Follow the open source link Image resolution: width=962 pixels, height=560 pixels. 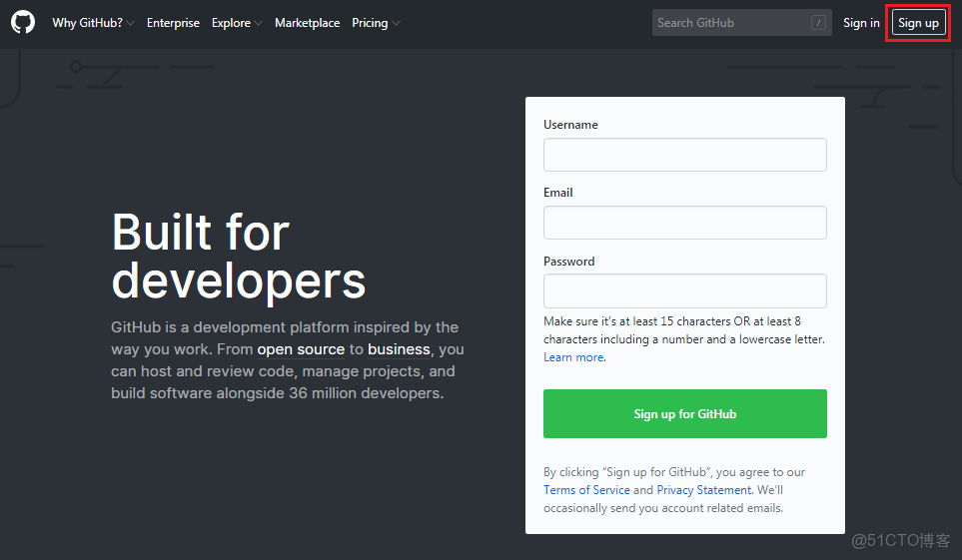pos(301,349)
